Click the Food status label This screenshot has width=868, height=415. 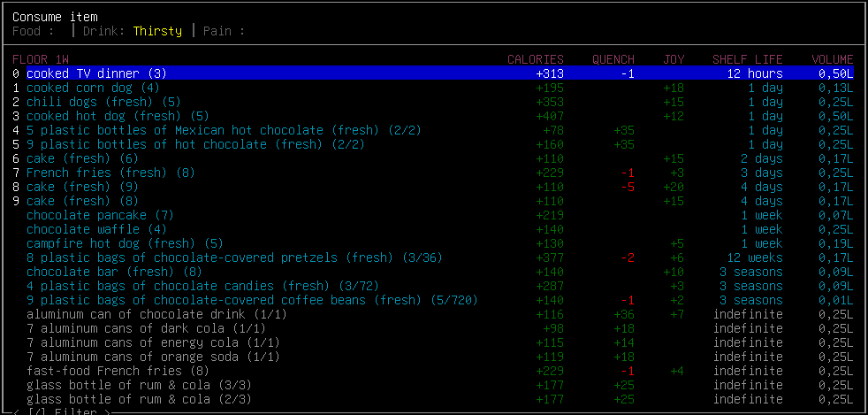pos(34,31)
